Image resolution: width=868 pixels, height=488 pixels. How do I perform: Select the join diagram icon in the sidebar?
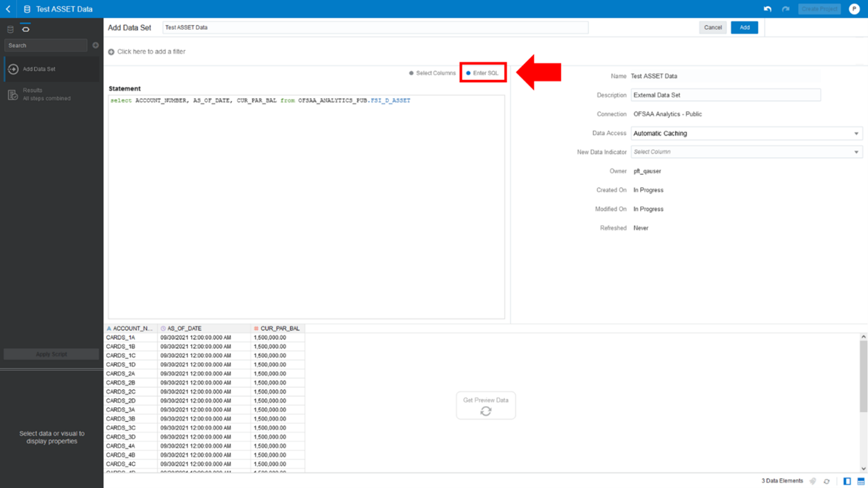[25, 28]
